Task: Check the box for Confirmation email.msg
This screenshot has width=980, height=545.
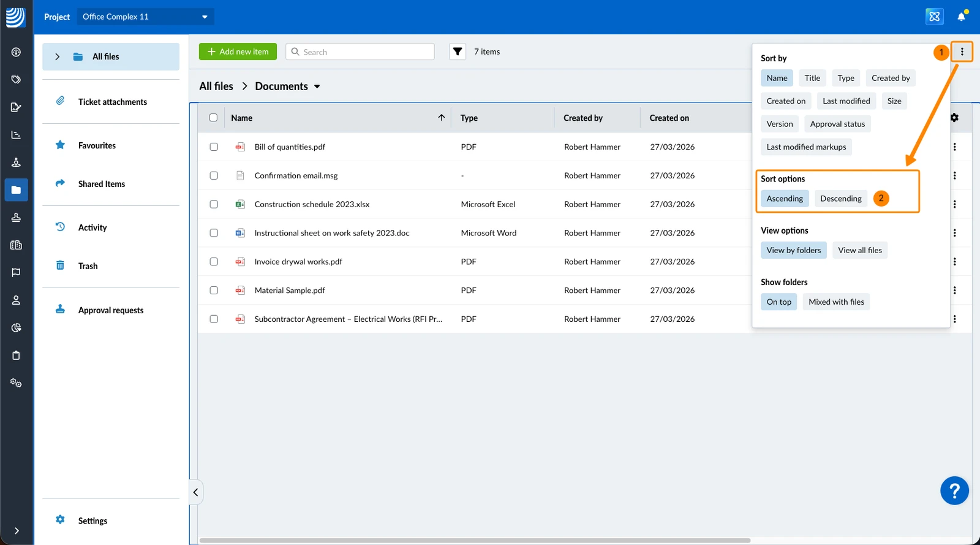Action: (x=214, y=175)
